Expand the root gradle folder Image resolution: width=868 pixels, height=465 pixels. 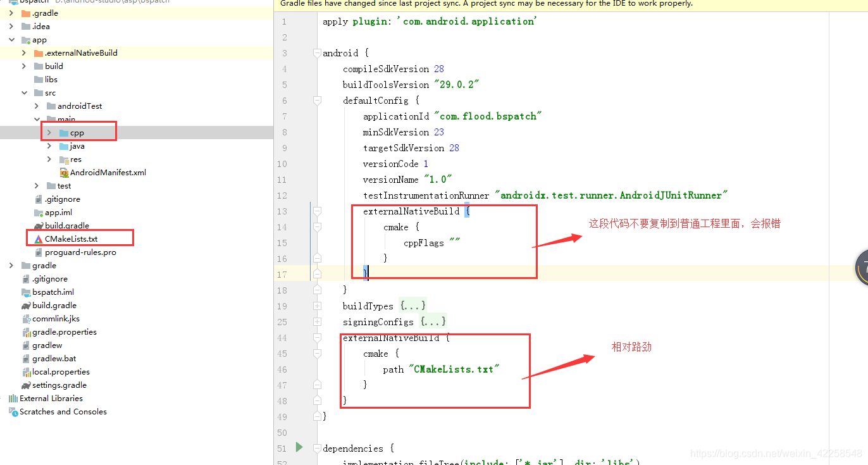(x=11, y=266)
